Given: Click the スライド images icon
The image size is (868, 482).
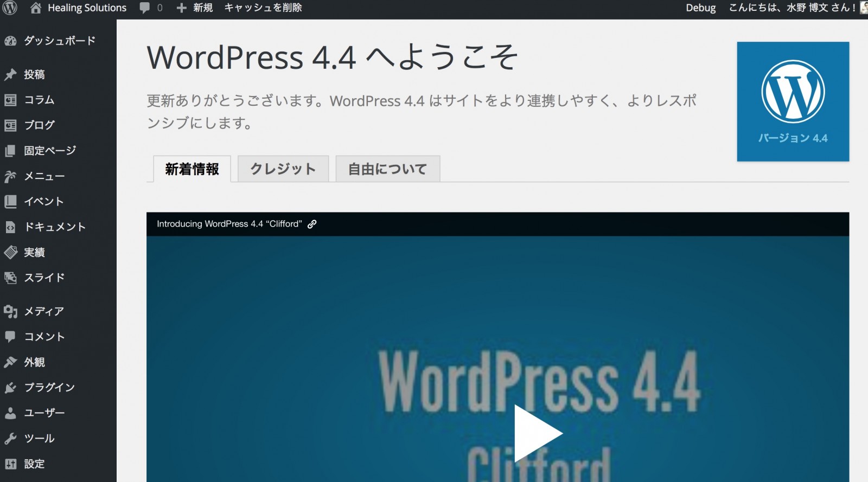Looking at the screenshot, I should (10, 278).
